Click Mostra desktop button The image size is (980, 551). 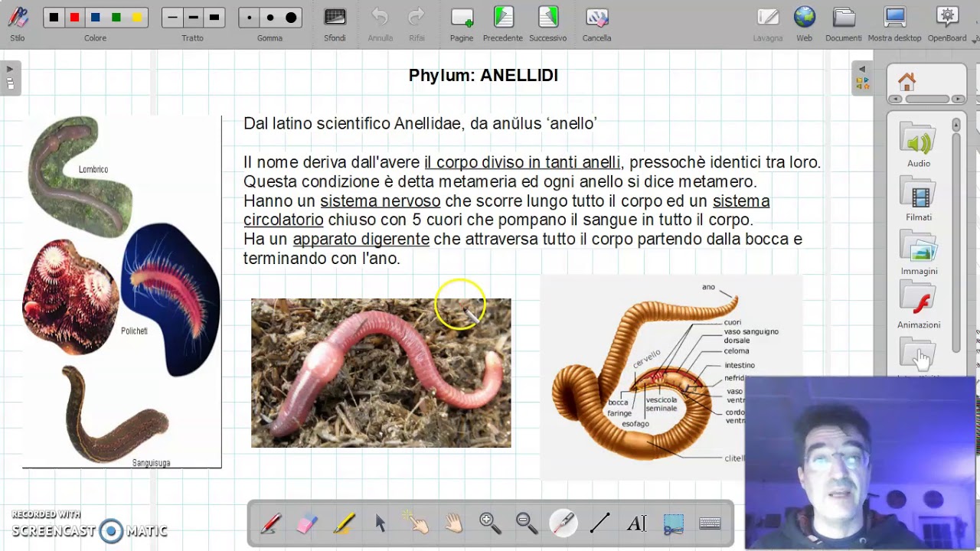[894, 24]
